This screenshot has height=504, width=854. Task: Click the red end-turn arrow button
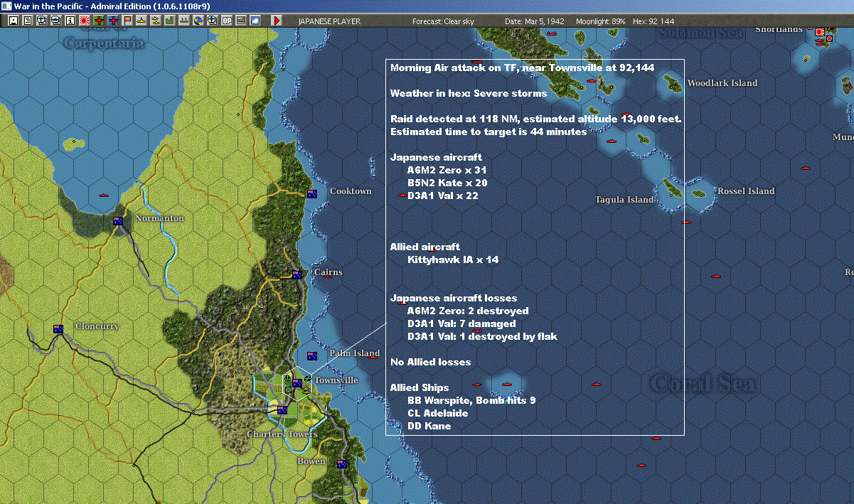277,21
